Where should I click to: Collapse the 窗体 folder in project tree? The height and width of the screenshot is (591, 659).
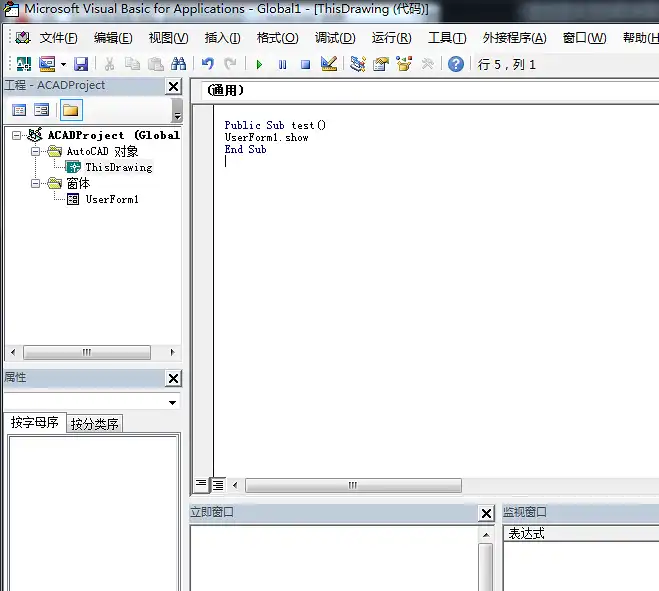tap(34, 183)
